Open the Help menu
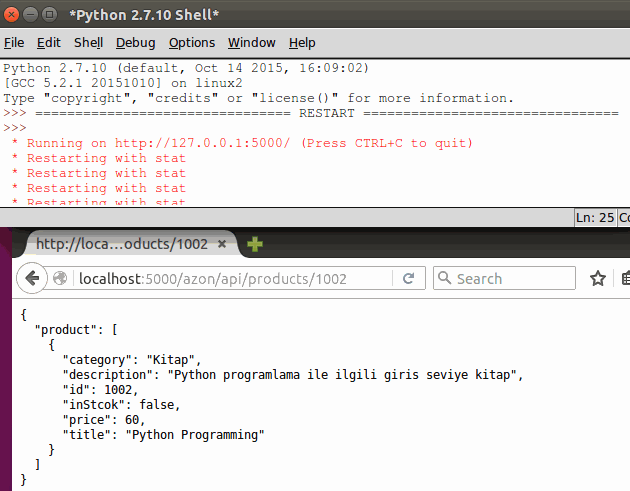 click(x=302, y=43)
